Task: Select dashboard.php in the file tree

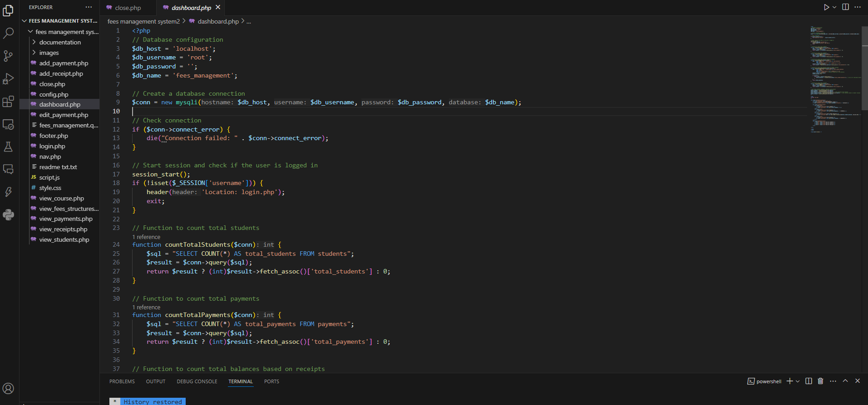Action: coord(59,104)
